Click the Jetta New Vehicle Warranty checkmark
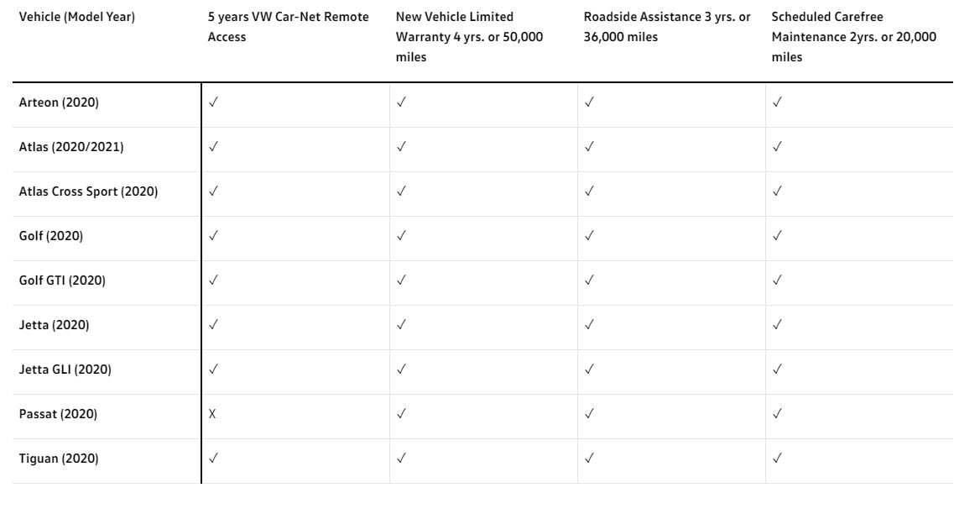 pyautogui.click(x=402, y=325)
